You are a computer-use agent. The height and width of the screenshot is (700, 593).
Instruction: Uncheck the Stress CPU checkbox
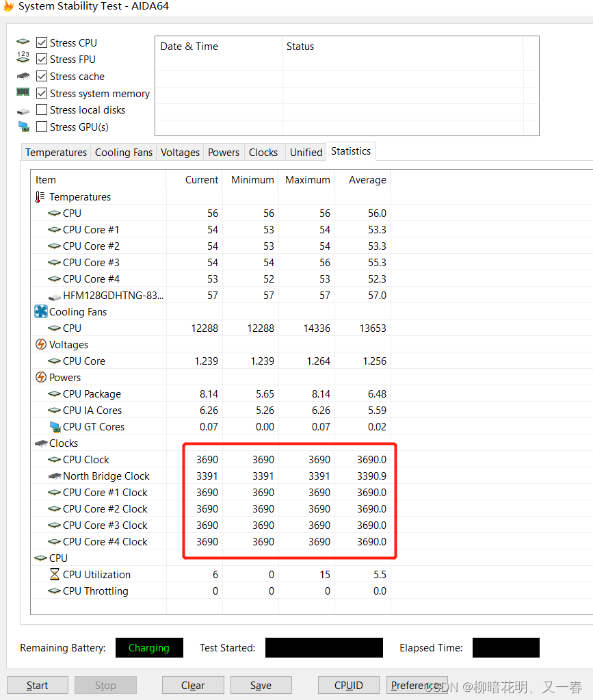pyautogui.click(x=42, y=42)
